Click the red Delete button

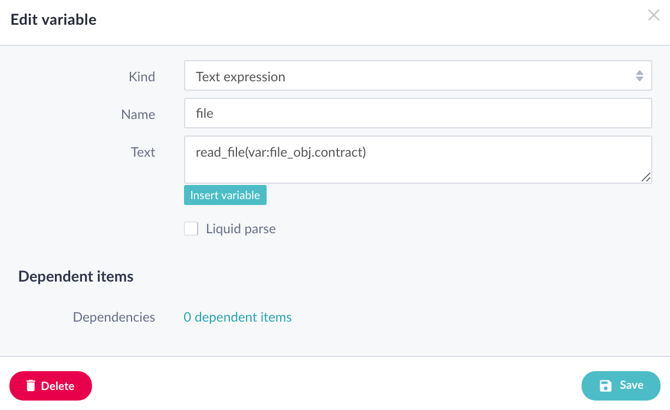point(50,386)
